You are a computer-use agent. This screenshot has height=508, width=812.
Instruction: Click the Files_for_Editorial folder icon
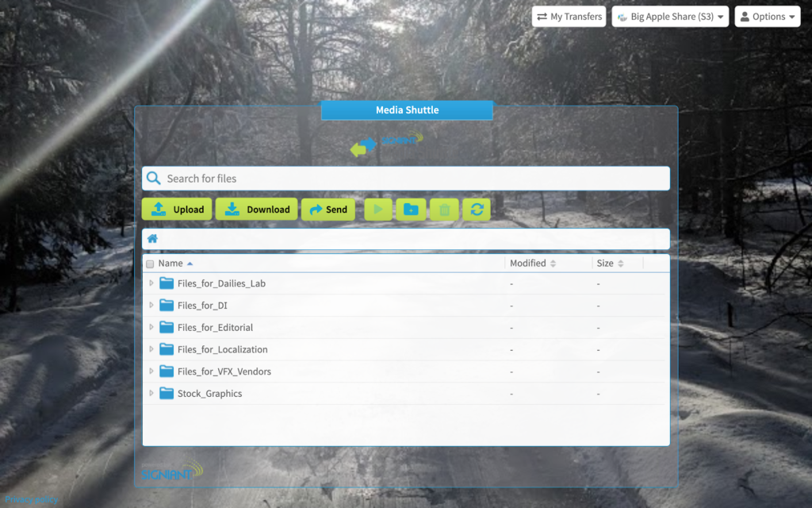(x=167, y=327)
